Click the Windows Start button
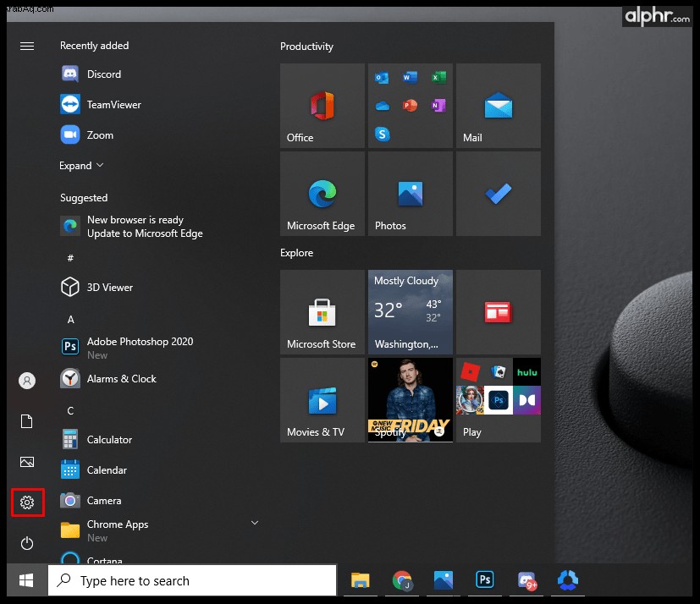Image resolution: width=700 pixels, height=604 pixels. 27,580
